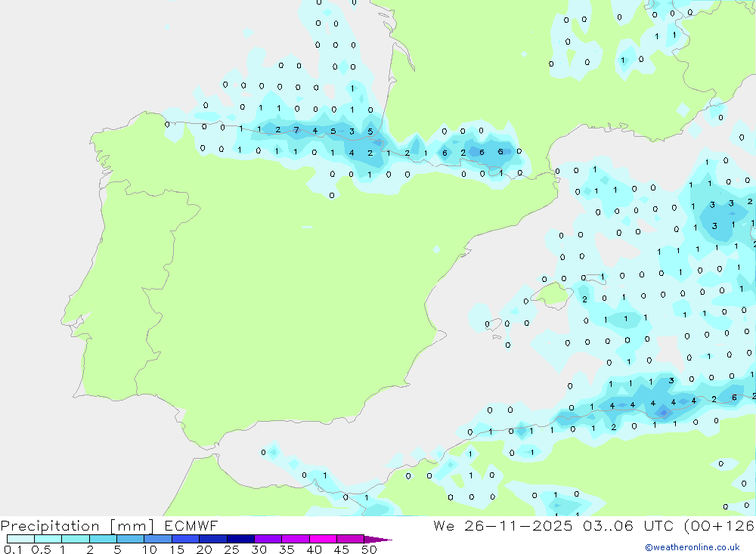Click the 25–30 mm navy legend swatch
This screenshot has width=756, height=554.
point(240,539)
